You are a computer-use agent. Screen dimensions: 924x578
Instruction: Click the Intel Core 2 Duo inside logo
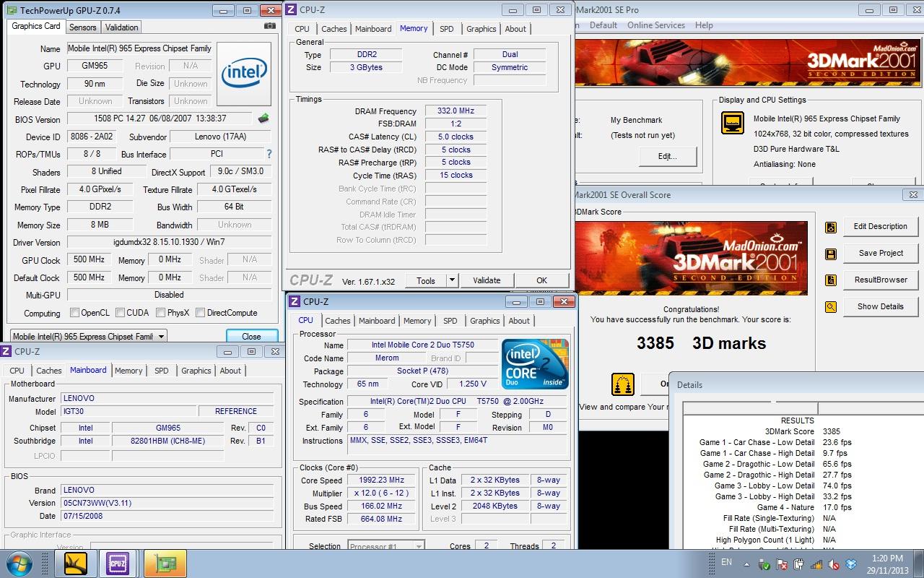click(x=536, y=364)
